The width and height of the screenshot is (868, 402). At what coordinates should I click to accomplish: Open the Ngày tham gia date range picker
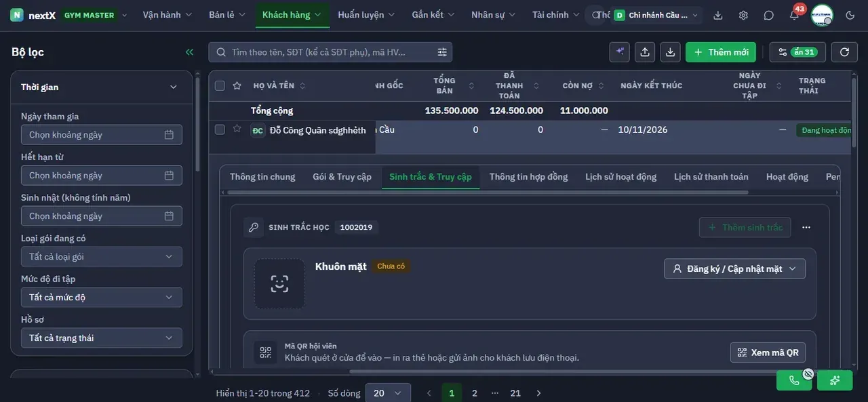click(102, 135)
